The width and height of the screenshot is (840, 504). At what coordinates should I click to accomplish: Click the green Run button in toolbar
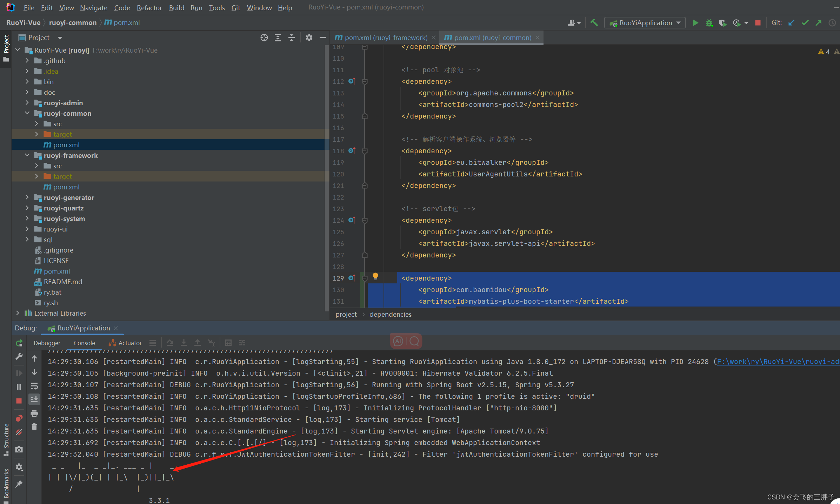695,23
